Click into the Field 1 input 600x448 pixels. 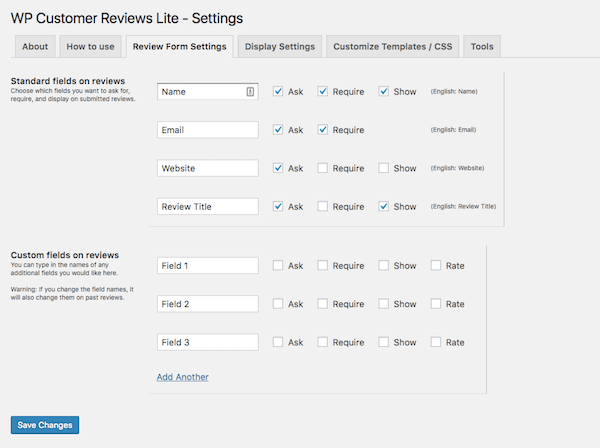pyautogui.click(x=208, y=266)
